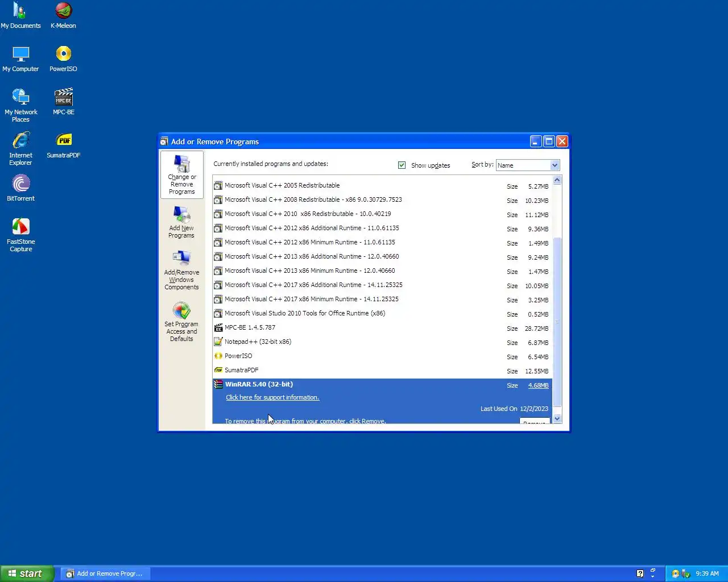Select BitTorrent desktop icon
This screenshot has width=728, height=582.
20,188
